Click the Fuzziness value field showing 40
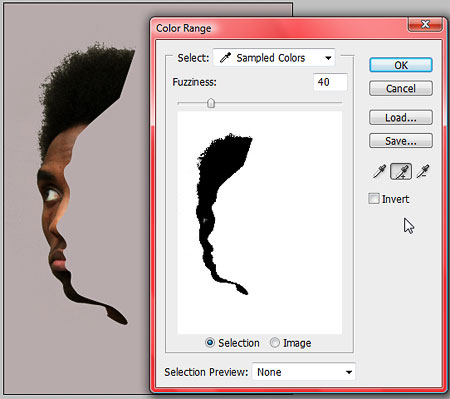450x399 pixels. tap(330, 82)
